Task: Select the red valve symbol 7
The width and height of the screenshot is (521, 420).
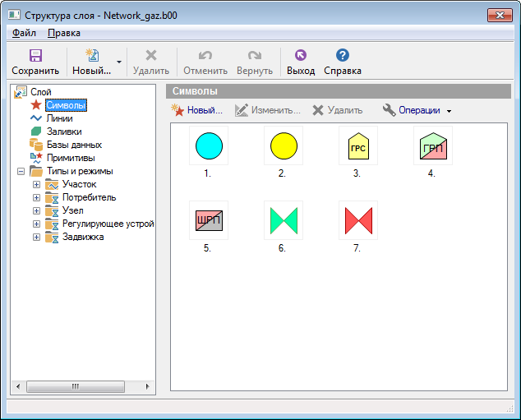Action: [358, 220]
